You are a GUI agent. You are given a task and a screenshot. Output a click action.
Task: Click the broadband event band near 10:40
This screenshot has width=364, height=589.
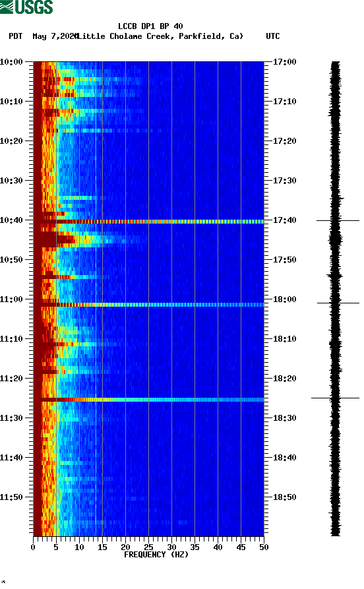[149, 222]
